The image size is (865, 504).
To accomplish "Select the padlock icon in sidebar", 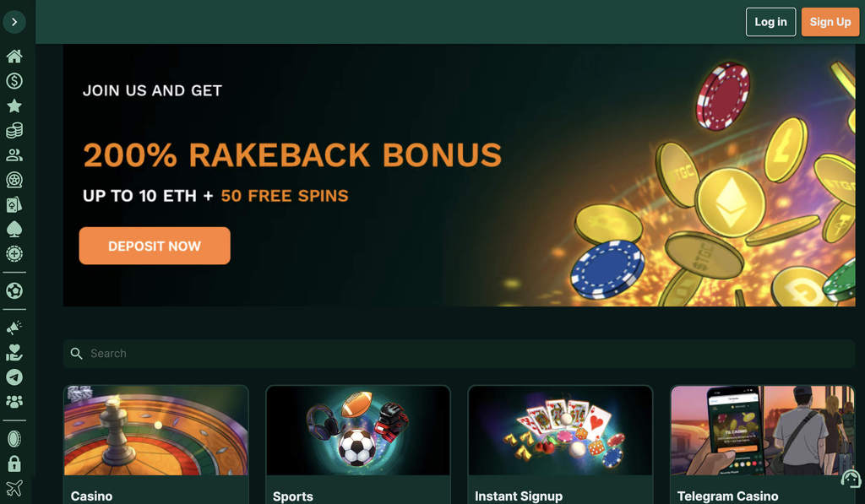I will [14, 463].
